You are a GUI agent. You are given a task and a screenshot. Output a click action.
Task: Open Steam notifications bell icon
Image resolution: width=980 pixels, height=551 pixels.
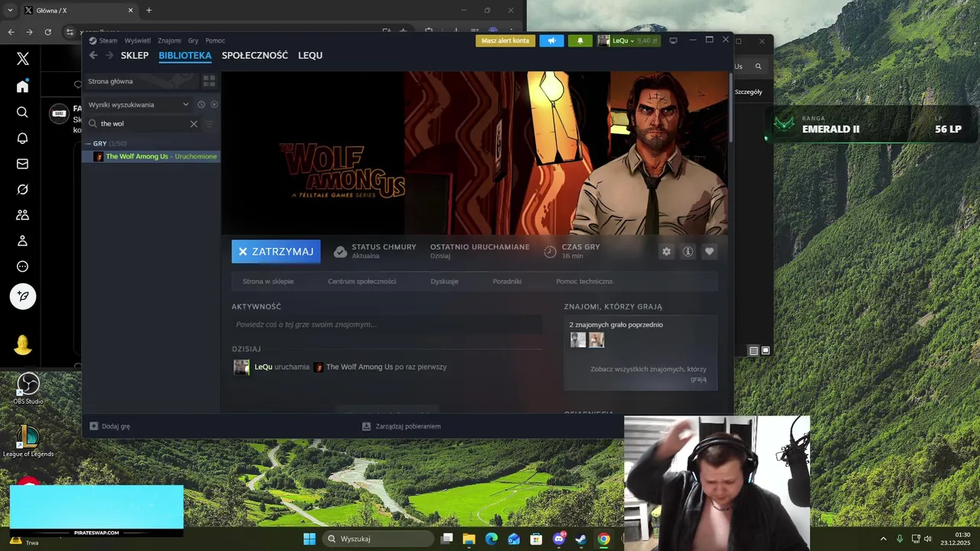[x=580, y=41]
